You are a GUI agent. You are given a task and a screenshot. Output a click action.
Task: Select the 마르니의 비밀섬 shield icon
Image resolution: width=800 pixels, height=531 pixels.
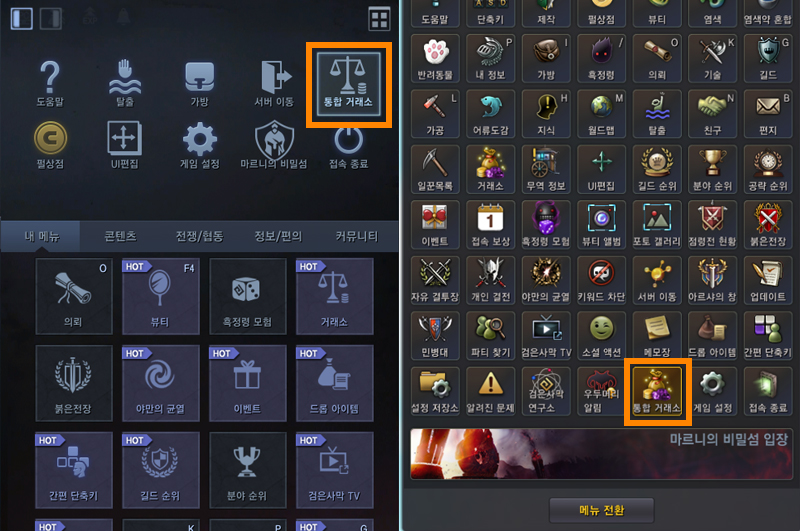coord(274,145)
